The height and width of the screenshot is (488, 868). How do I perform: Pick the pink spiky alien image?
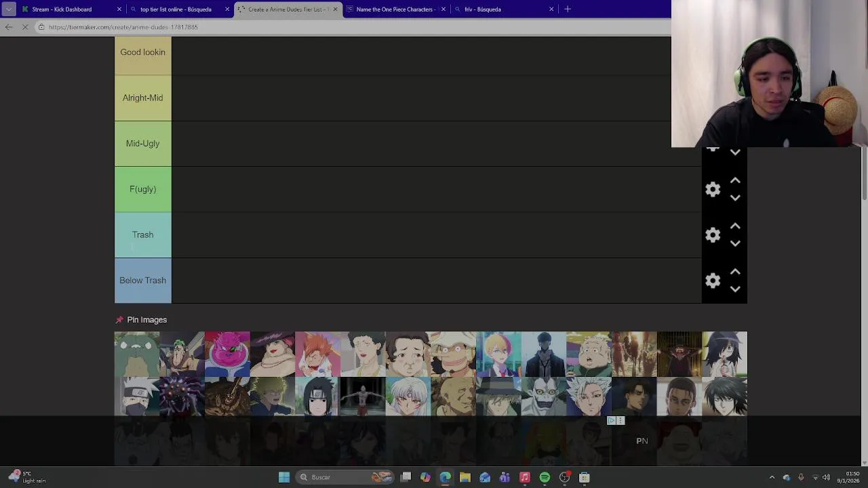227,354
